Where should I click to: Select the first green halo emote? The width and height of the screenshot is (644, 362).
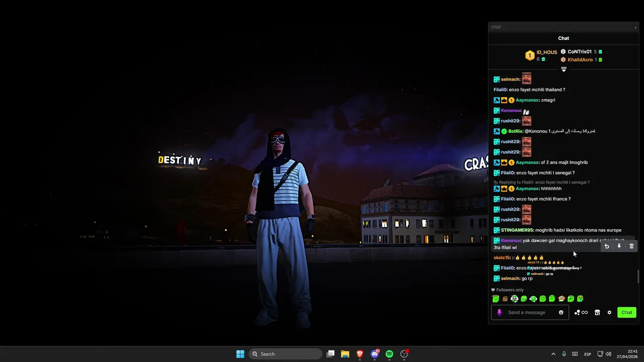tap(496, 299)
